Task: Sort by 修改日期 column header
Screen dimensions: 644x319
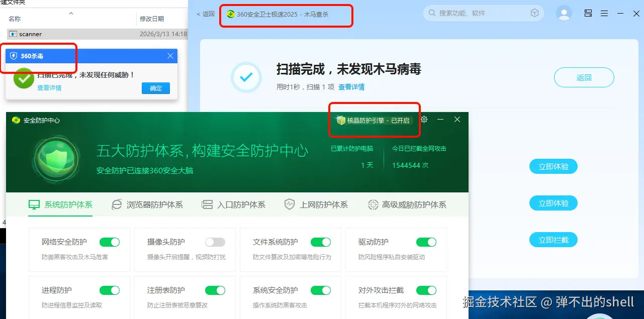Action: pyautogui.click(x=152, y=19)
